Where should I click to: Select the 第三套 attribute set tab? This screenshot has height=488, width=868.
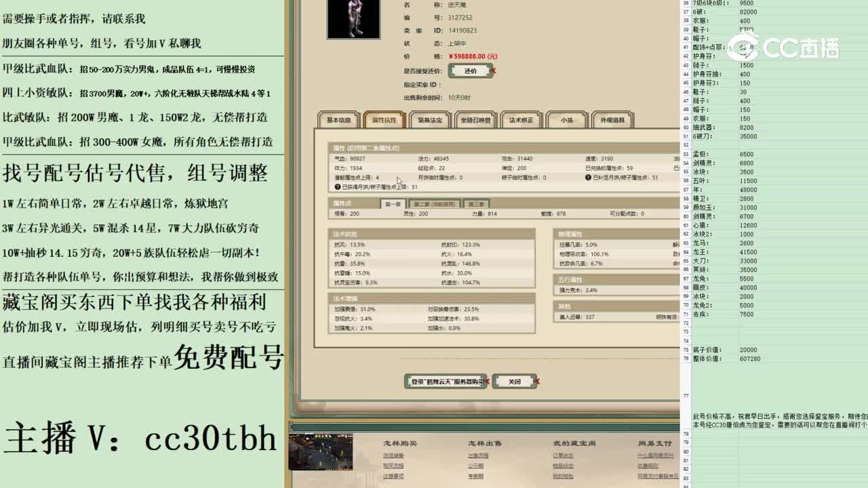pyautogui.click(x=475, y=204)
